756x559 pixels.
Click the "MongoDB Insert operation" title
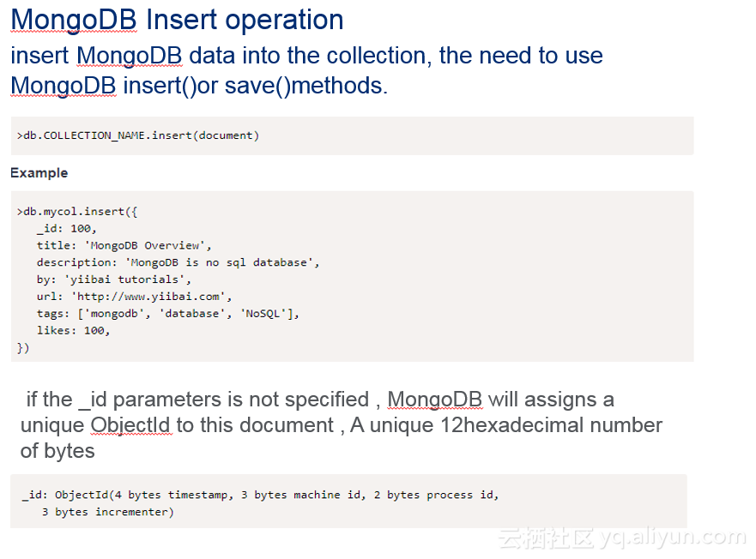(177, 20)
